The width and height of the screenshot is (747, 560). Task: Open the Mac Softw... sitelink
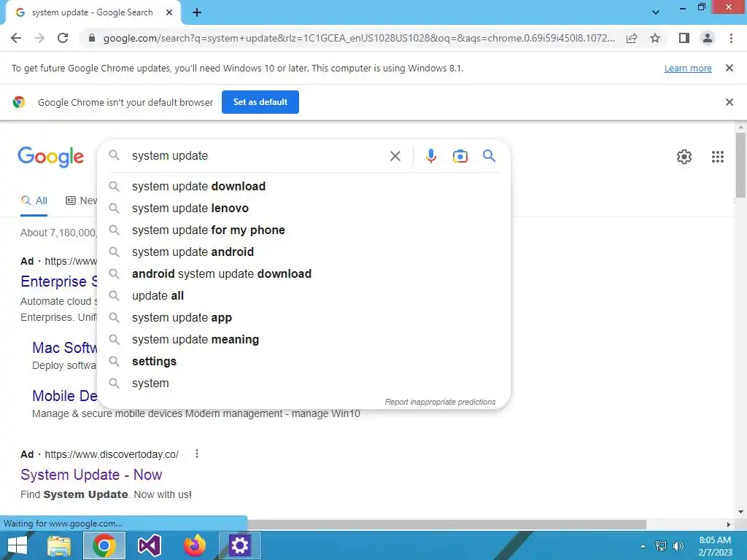click(65, 348)
